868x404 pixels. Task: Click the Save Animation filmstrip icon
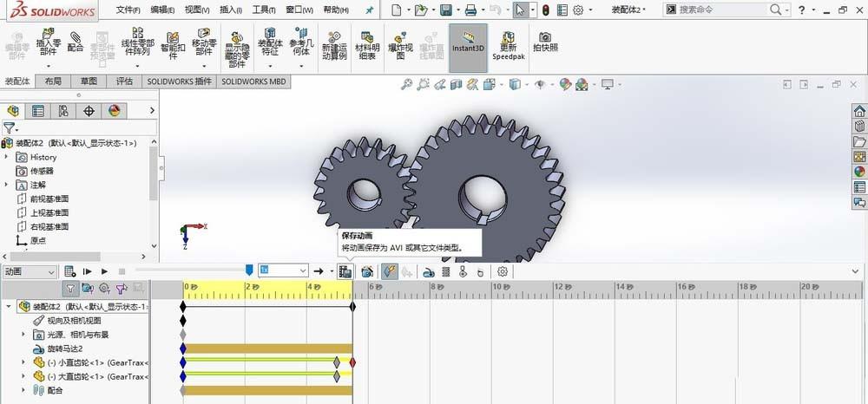pos(345,271)
